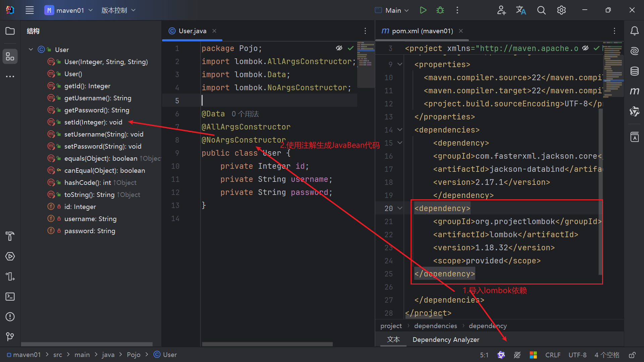Run the Main configuration
The height and width of the screenshot is (362, 644).
tap(423, 10)
